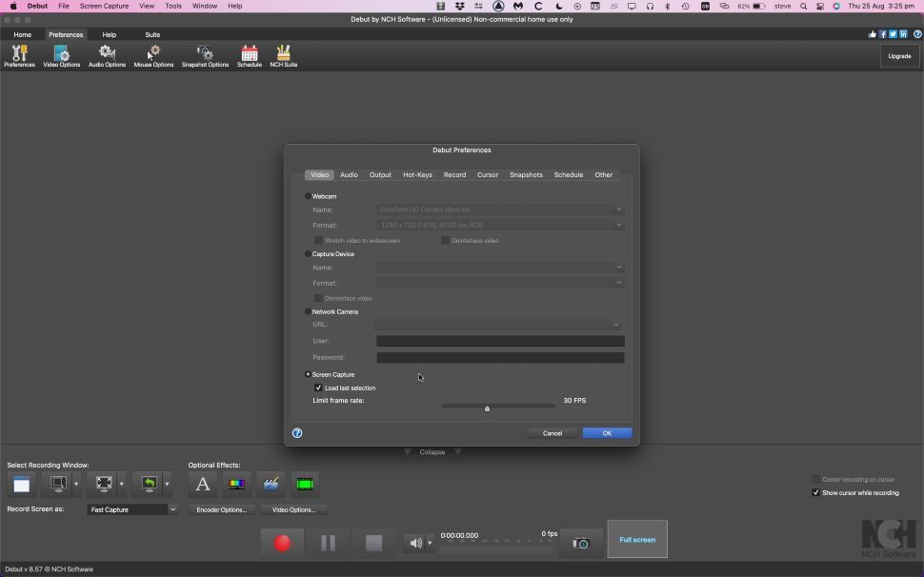Select the Text caption effect icon
924x577 pixels.
coord(203,484)
